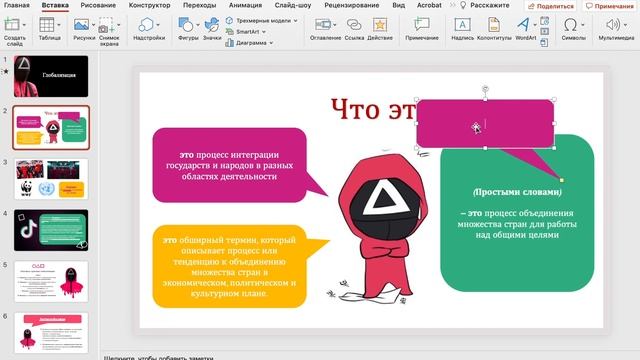Expand the SmartArt dropdown arrow

pos(264,32)
